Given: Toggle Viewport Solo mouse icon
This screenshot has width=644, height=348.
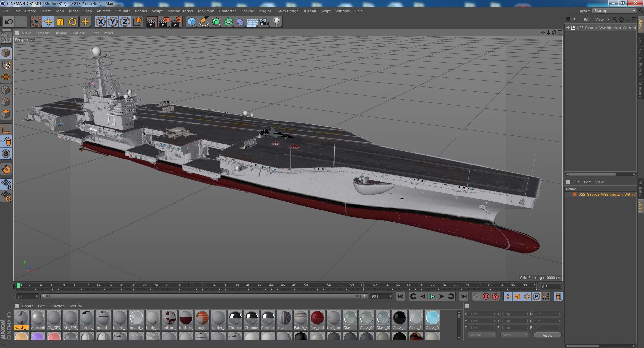Looking at the screenshot, I should pos(6,141).
